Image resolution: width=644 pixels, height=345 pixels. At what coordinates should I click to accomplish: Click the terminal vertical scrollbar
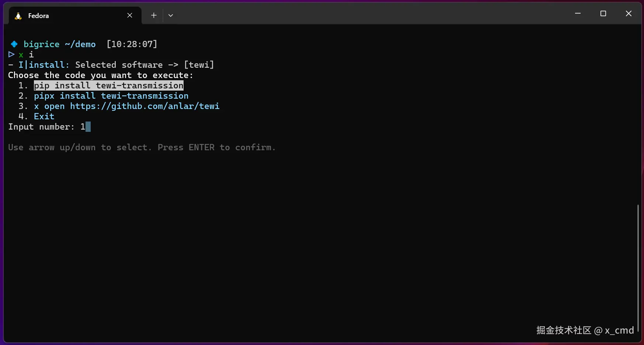tap(638, 268)
